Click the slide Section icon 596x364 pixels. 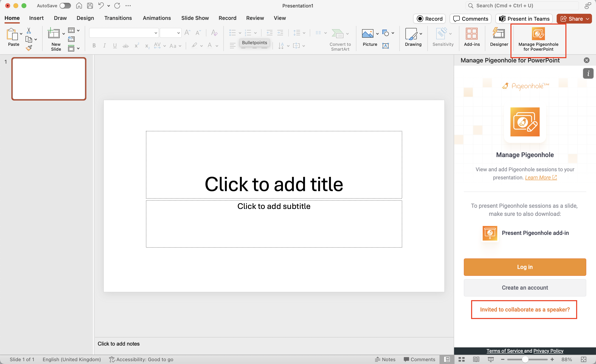coord(71,48)
